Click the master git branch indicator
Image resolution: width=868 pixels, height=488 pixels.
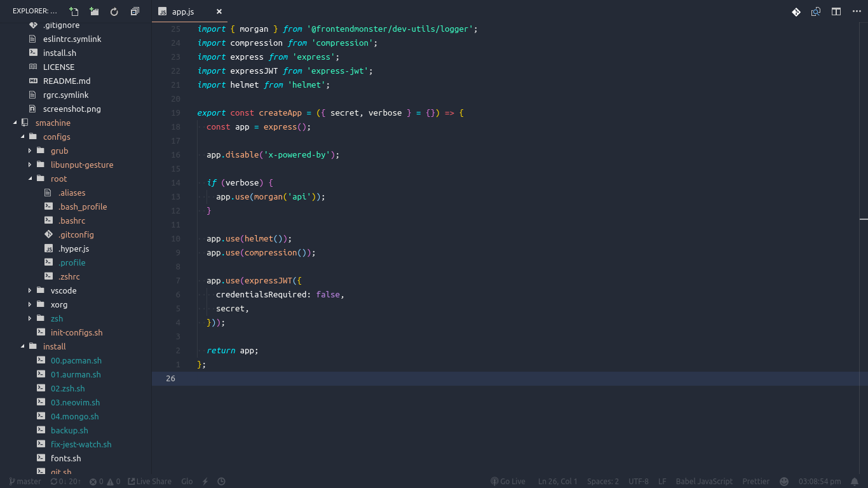(25, 482)
